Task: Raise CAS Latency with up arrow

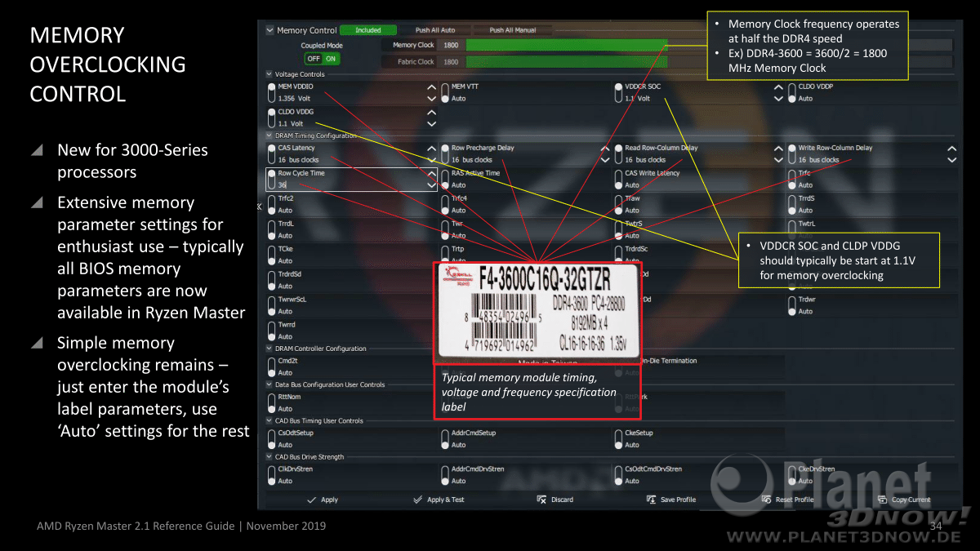Action: pyautogui.click(x=432, y=149)
